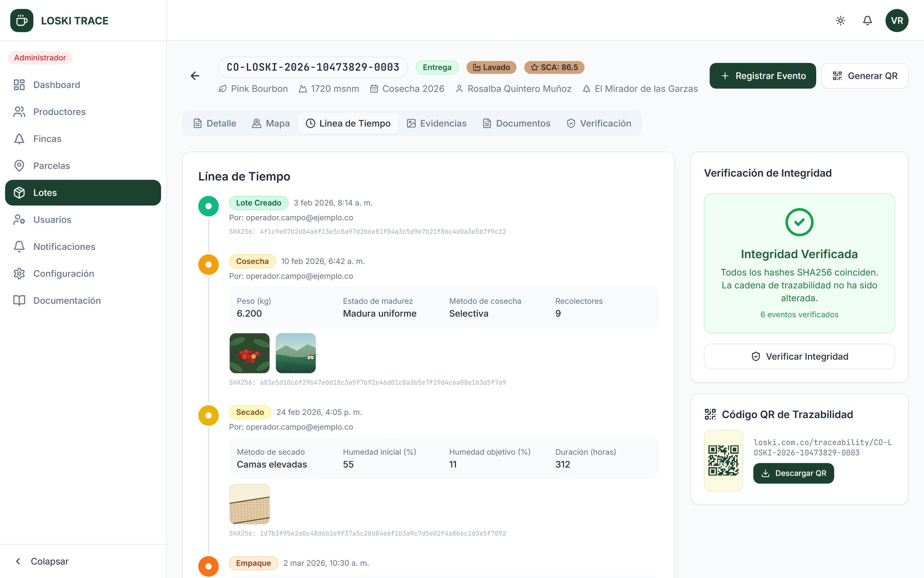924x578 pixels.
Task: Select Parcelas in the sidebar
Action: [x=83, y=166]
